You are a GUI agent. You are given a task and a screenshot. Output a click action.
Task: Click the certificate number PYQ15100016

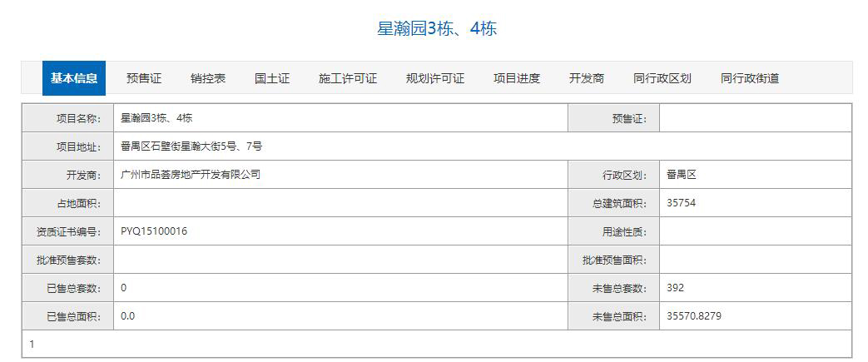click(154, 231)
